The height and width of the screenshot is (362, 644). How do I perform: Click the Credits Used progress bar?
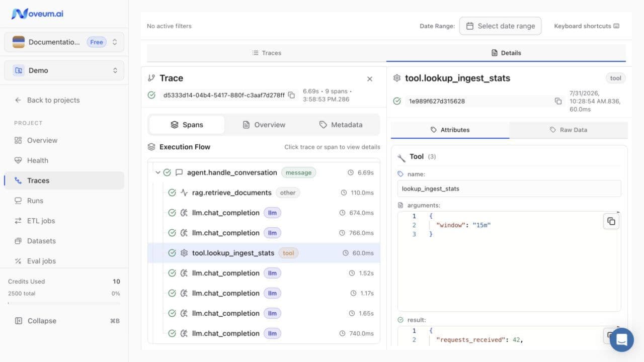coord(64,303)
